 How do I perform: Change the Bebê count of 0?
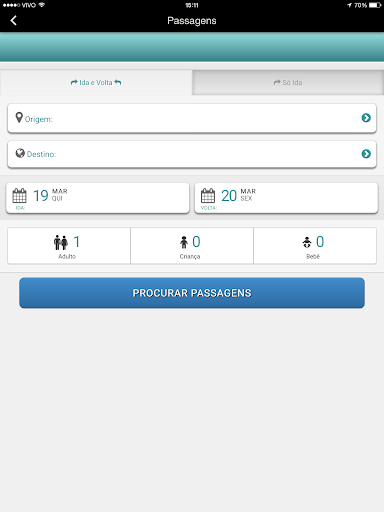(320, 242)
